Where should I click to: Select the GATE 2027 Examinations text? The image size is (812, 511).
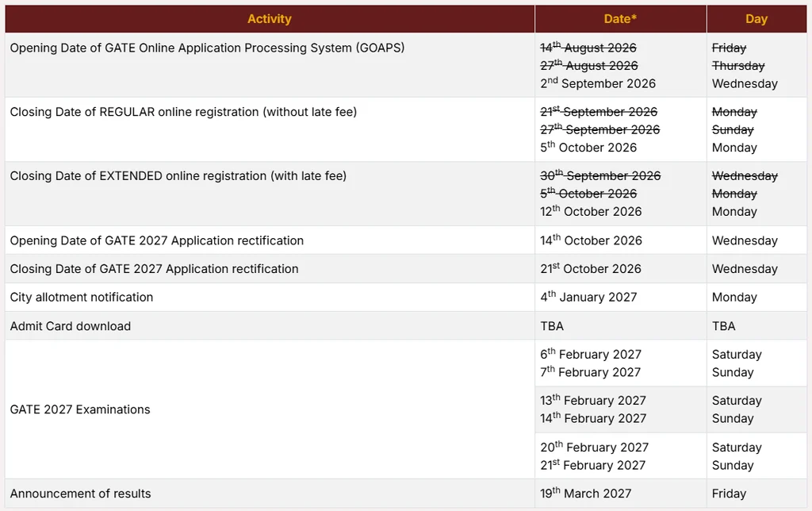80,409
